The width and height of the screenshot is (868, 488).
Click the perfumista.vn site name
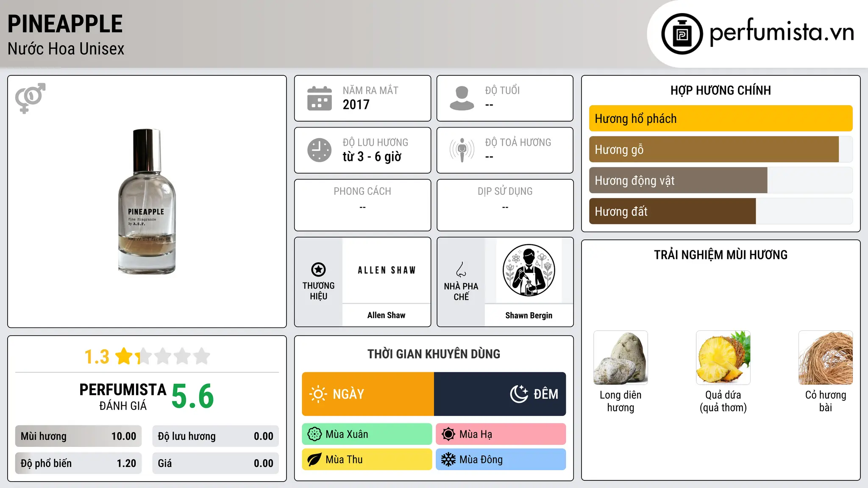point(782,32)
